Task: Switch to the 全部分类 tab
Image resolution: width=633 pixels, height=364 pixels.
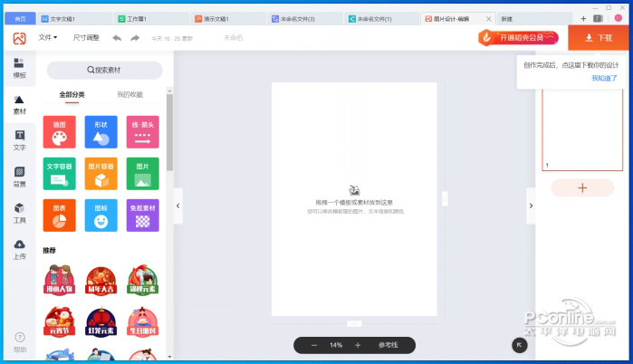Action: tap(72, 95)
